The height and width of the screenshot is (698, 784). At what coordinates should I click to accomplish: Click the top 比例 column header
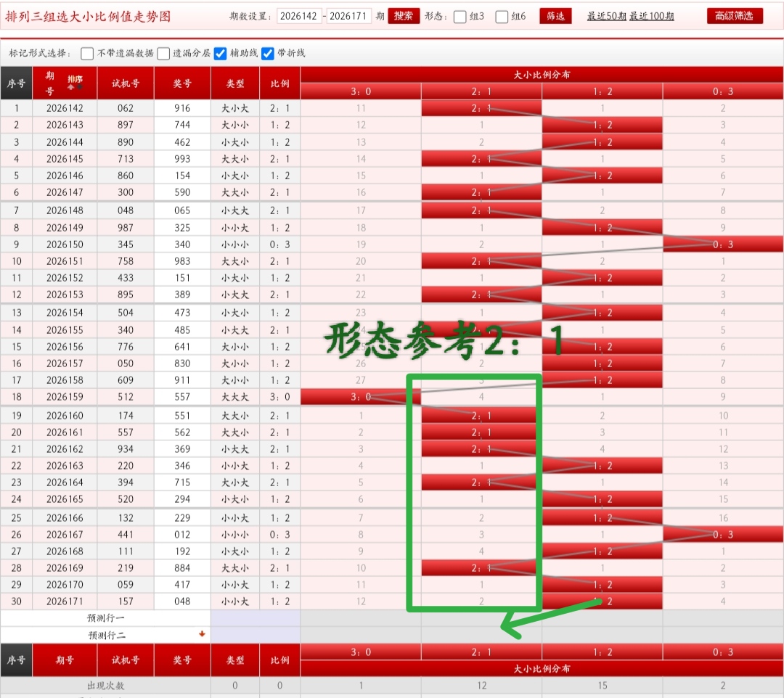(x=280, y=83)
